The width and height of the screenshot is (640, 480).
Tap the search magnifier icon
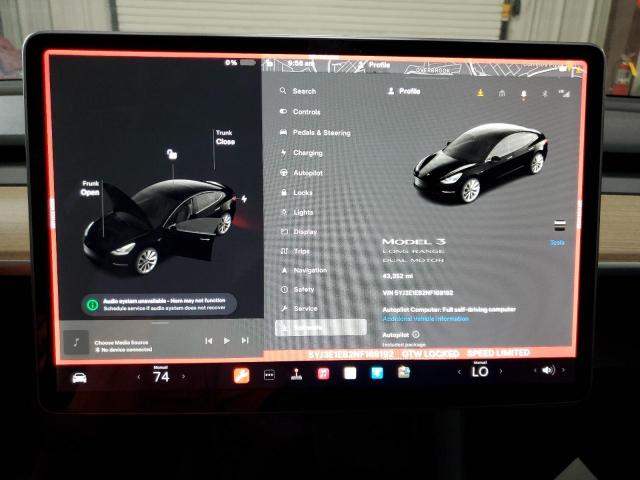(x=283, y=91)
